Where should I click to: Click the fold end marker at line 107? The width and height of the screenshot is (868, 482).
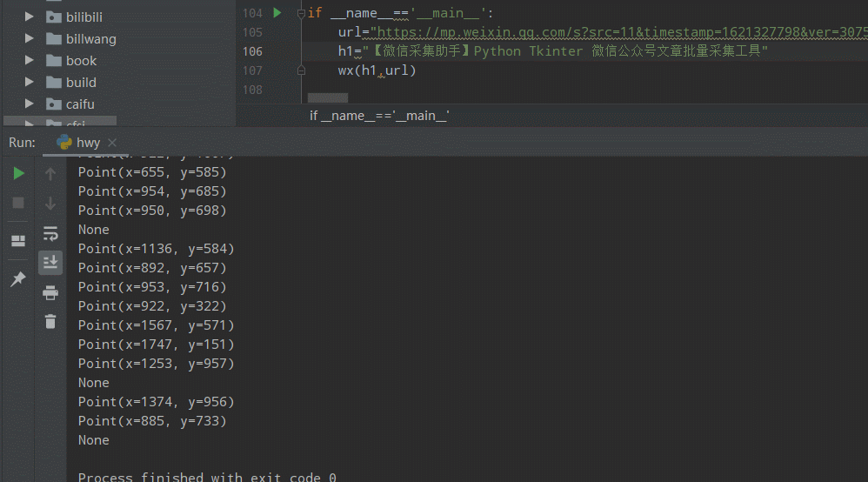(x=301, y=70)
